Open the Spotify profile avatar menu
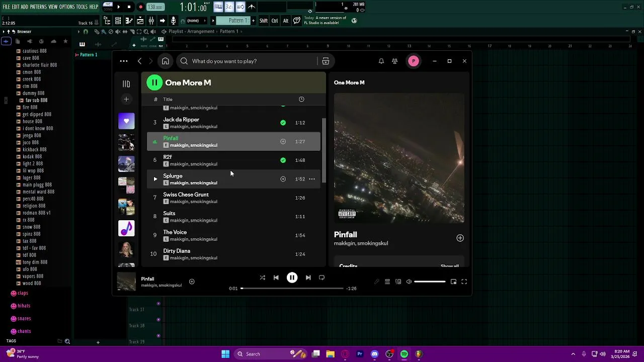This screenshot has height=362, width=644. [413, 61]
